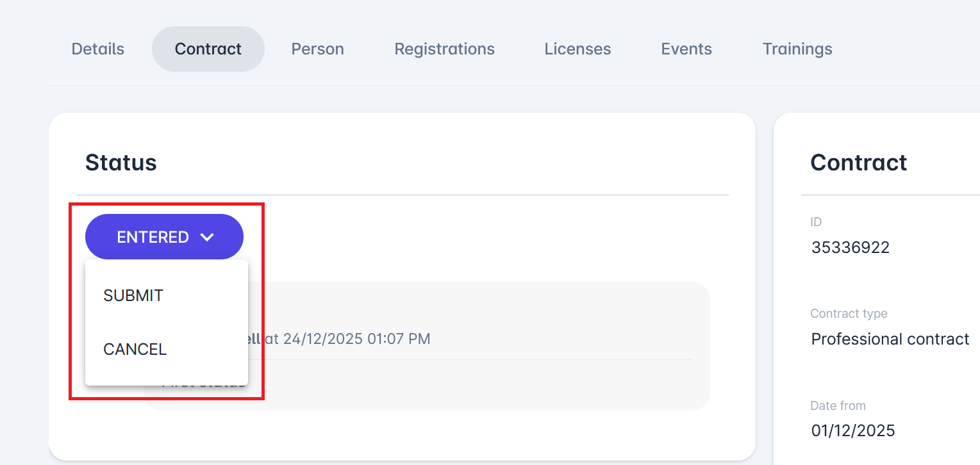Click the ID field label
The width and height of the screenshot is (980, 465).
point(816,222)
